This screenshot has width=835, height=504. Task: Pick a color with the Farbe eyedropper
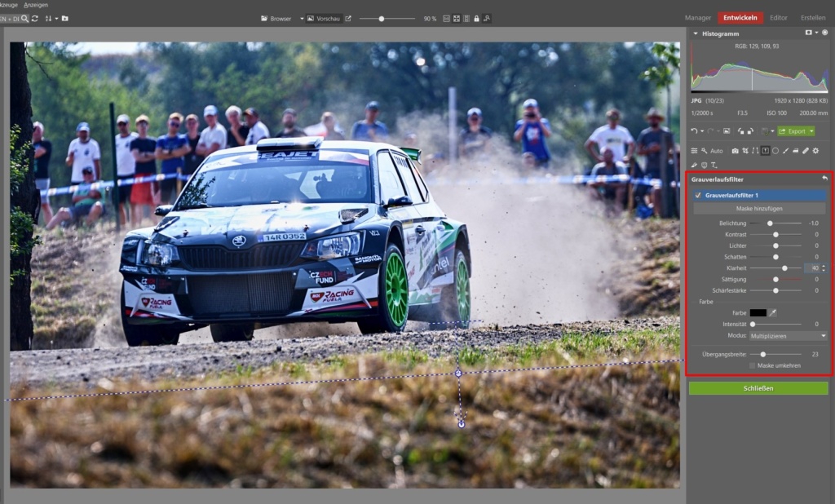click(773, 312)
